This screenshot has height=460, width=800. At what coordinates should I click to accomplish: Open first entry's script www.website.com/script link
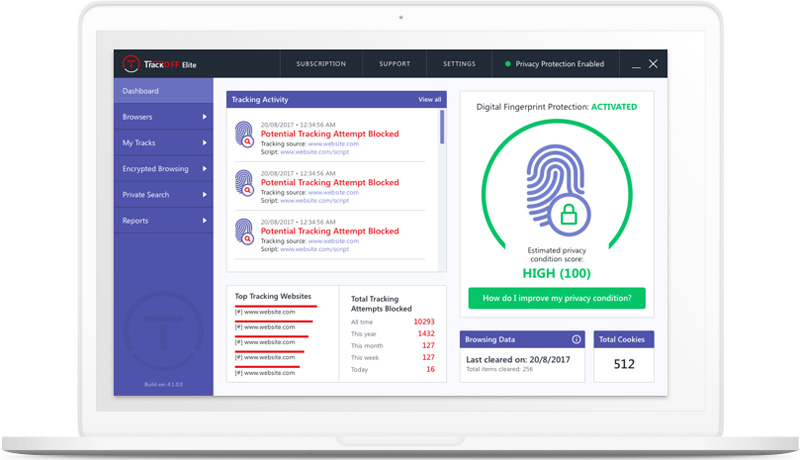pyautogui.click(x=314, y=152)
